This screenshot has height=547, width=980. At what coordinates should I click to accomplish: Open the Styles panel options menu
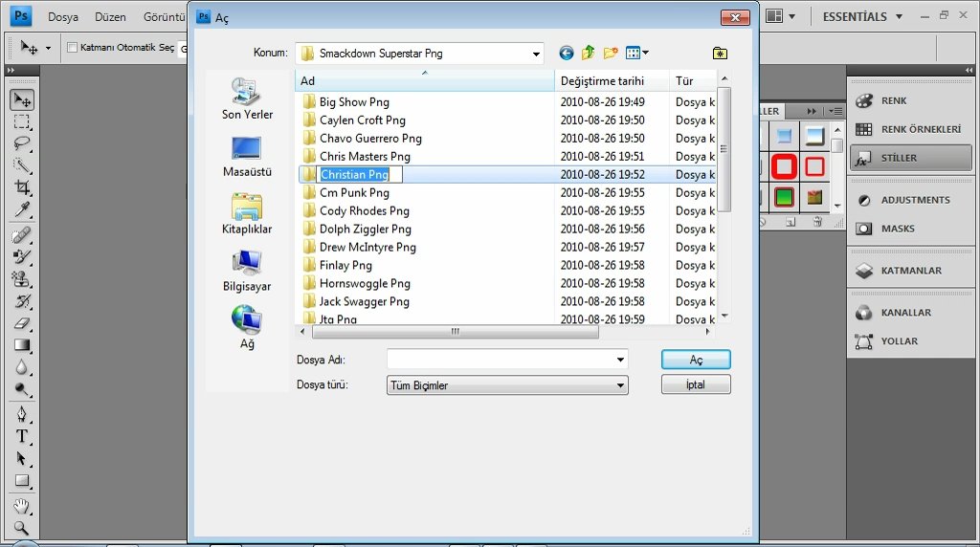836,111
